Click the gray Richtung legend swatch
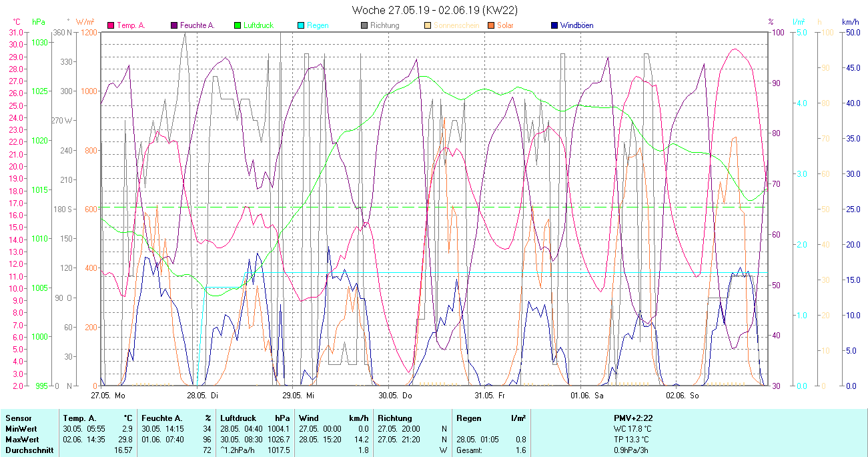 click(364, 25)
